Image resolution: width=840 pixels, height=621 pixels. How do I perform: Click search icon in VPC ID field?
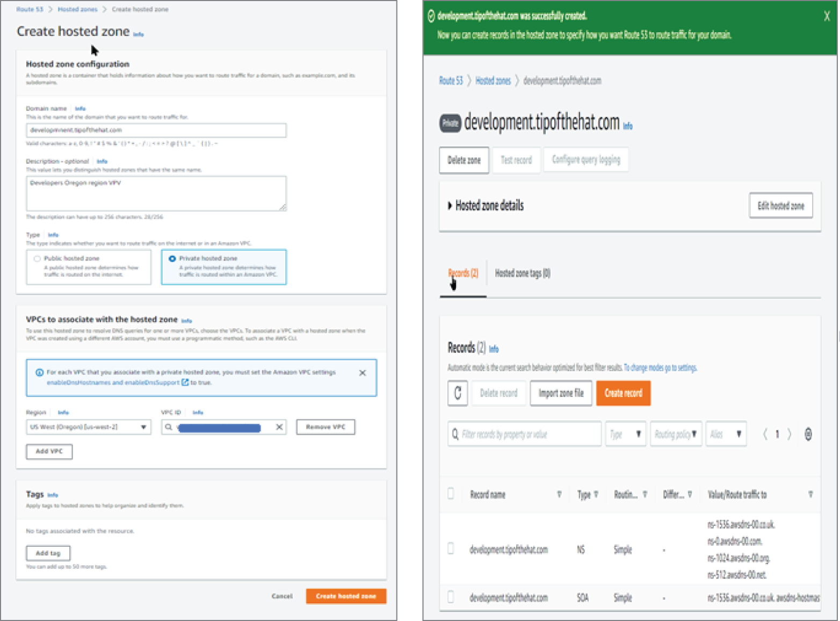click(169, 427)
